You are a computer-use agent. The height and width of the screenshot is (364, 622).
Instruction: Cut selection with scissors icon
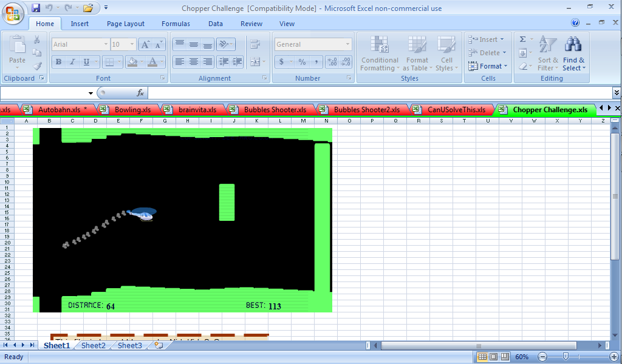pos(37,39)
